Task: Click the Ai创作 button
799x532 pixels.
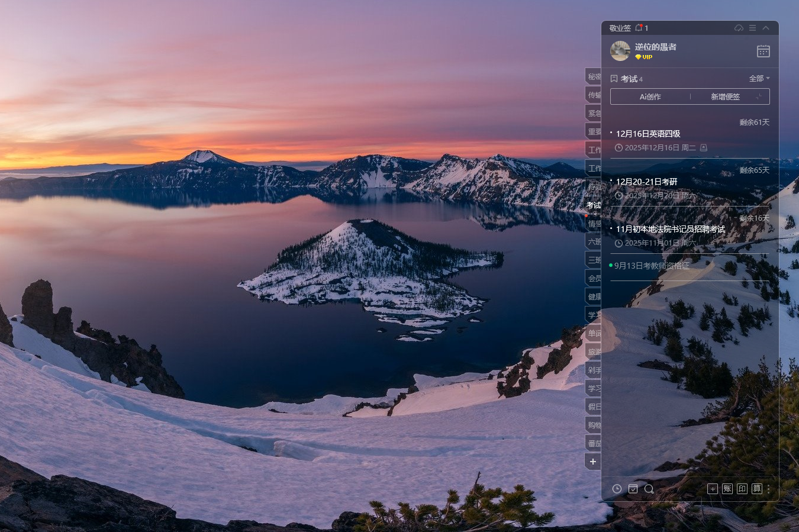Action: 650,96
